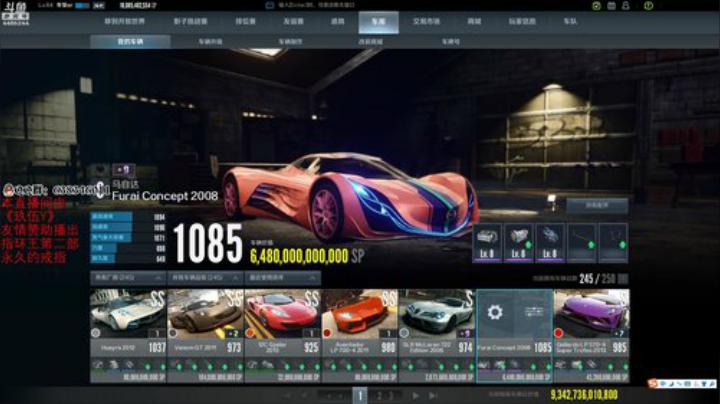Select the transmission part slot with green arrow
720x404 pixels.
click(x=518, y=243)
